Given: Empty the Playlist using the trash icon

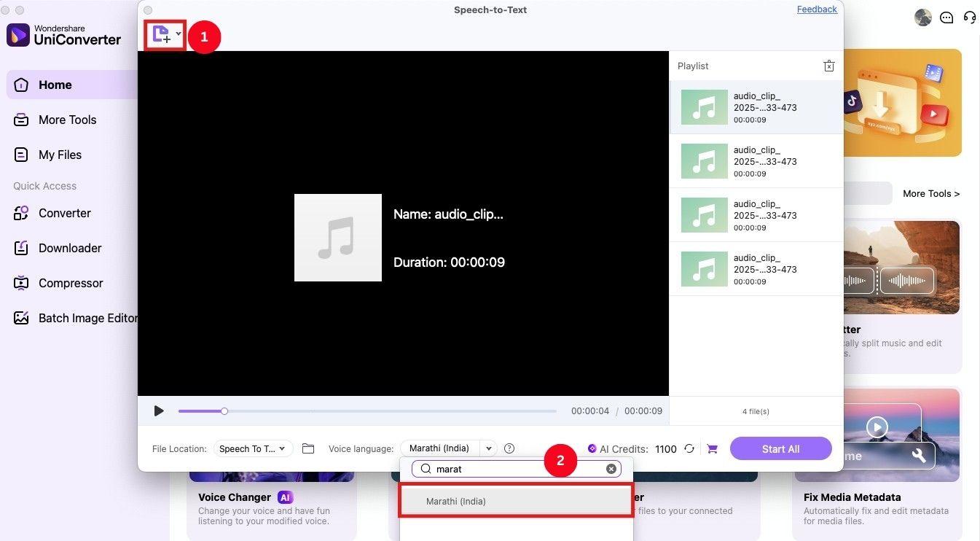Looking at the screenshot, I should click(828, 66).
